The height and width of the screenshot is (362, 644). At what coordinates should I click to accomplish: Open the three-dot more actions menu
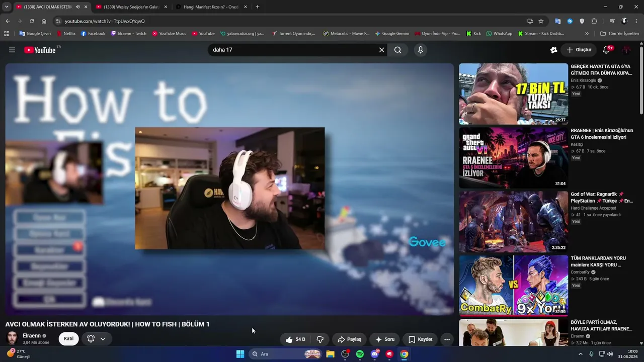click(x=447, y=339)
